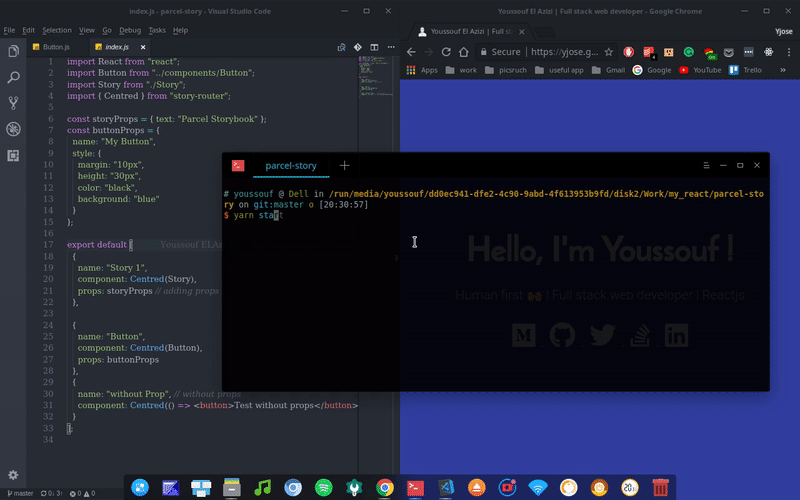Open Chrome's three-dot menu

pyautogui.click(x=789, y=52)
